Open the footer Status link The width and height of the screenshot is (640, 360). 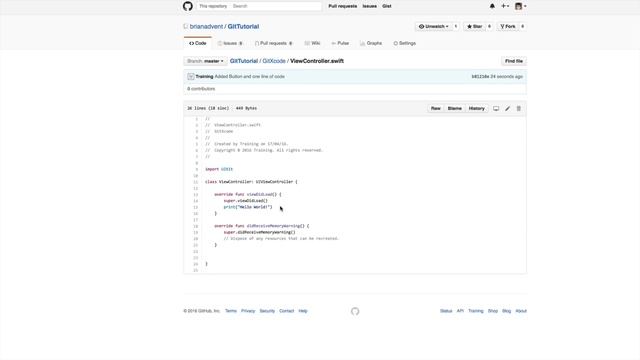446,311
